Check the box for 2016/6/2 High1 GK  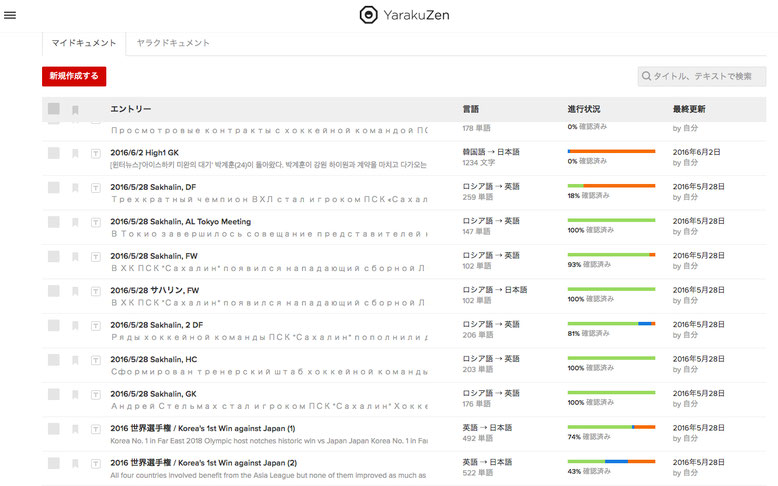(x=54, y=153)
